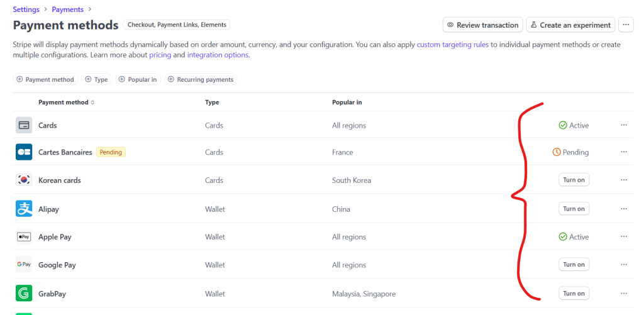This screenshot has height=315, width=644.
Task: Turn on Alipay payment method
Action: tap(574, 209)
